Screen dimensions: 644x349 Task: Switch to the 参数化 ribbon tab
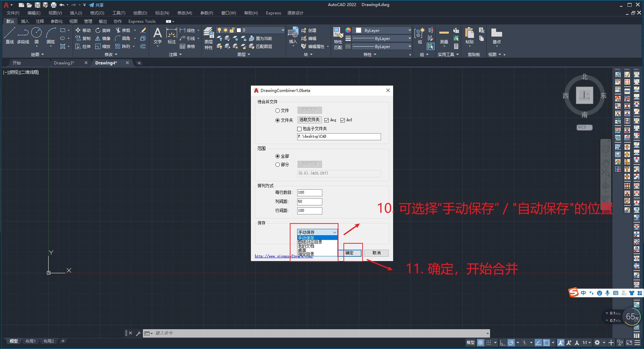point(57,21)
